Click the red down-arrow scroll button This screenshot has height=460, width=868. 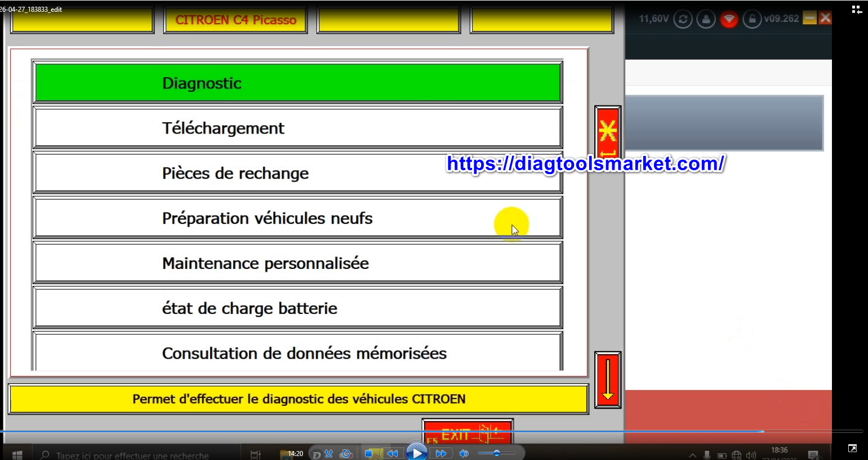(608, 380)
